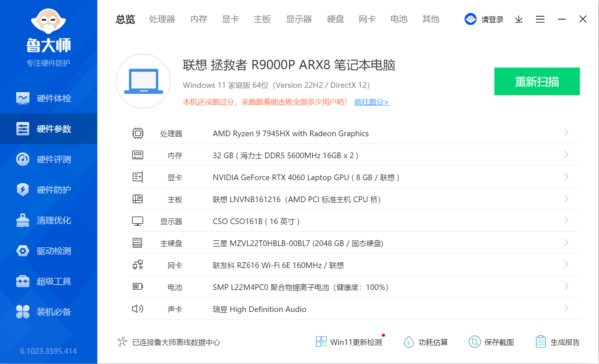Open the hamburger main menu
This screenshot has height=364, width=599.
click(x=540, y=19)
